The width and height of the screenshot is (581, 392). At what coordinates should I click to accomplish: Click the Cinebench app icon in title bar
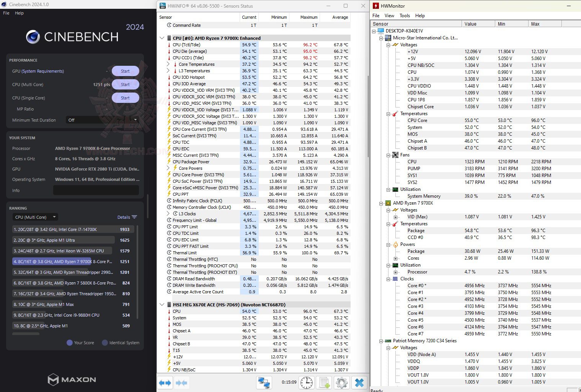pos(4,5)
